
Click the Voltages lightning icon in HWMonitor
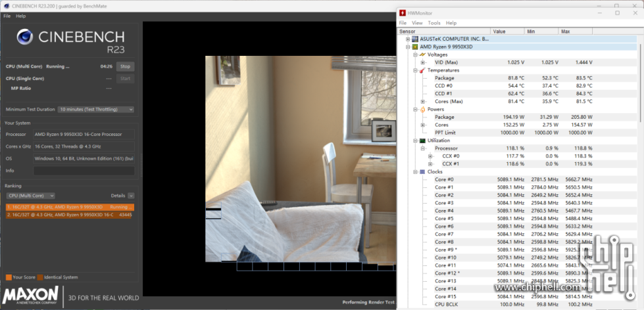[x=422, y=55]
